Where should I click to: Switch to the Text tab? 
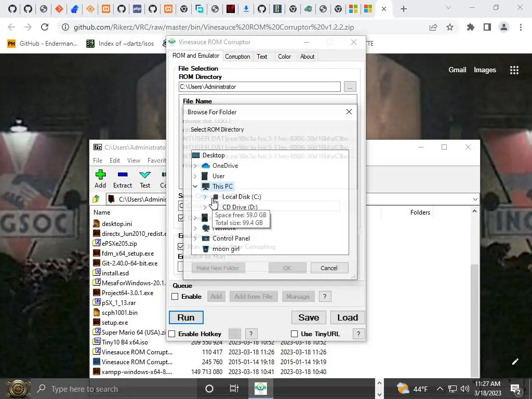pyautogui.click(x=262, y=57)
